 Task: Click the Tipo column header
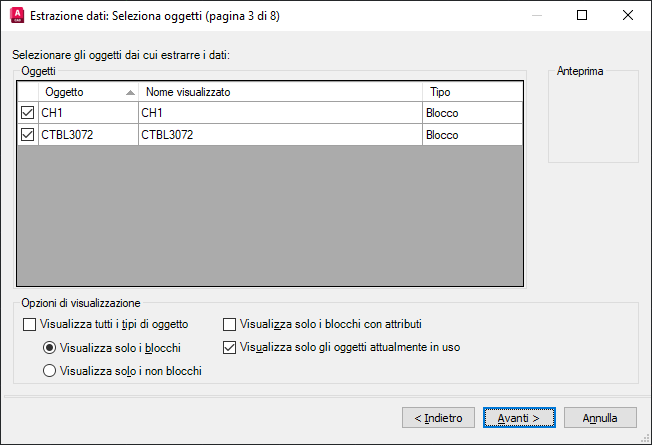tap(470, 92)
